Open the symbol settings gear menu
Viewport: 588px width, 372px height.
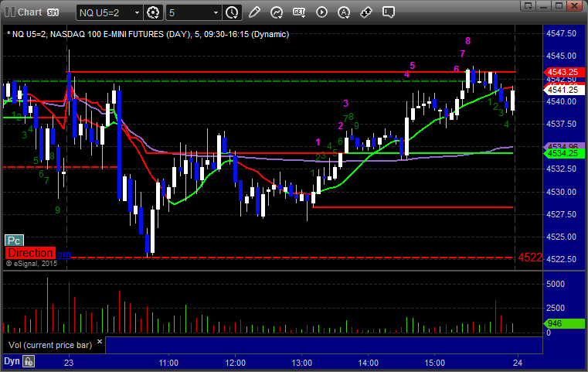(x=153, y=13)
